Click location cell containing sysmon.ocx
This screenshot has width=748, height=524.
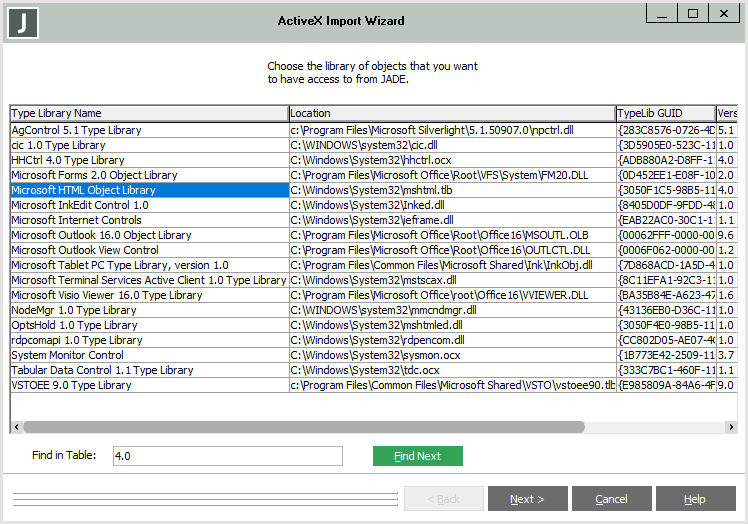coord(452,355)
